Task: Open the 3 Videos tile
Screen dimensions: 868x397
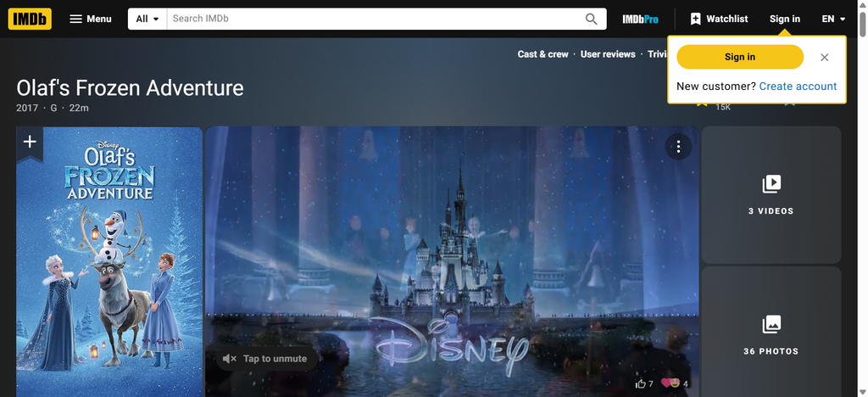Action: point(771,194)
